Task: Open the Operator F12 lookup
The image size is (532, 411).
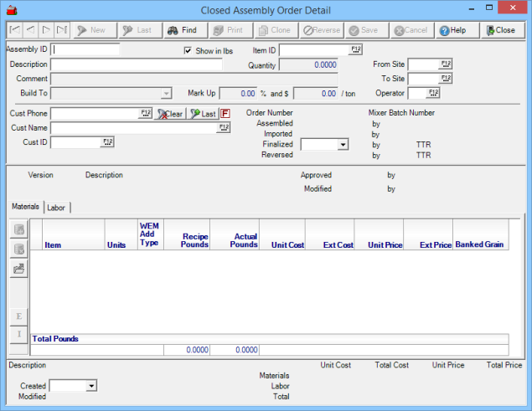Action: click(x=433, y=93)
